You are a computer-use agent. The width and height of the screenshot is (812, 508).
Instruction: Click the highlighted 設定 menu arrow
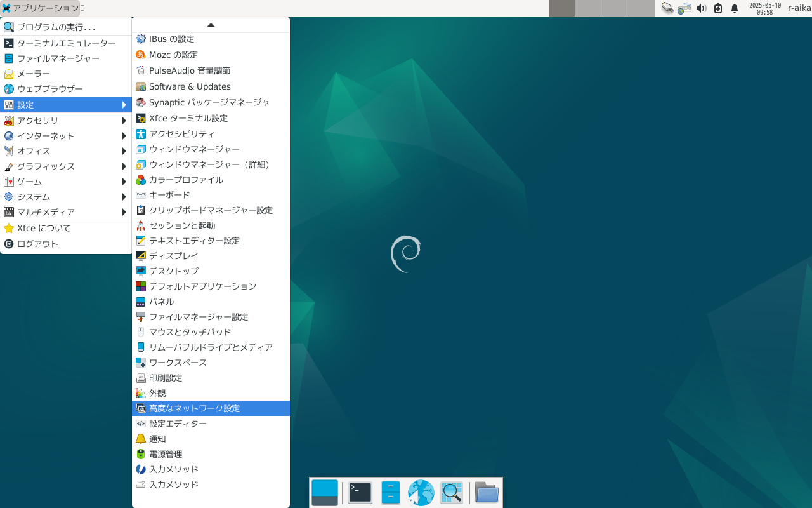pyautogui.click(x=124, y=105)
